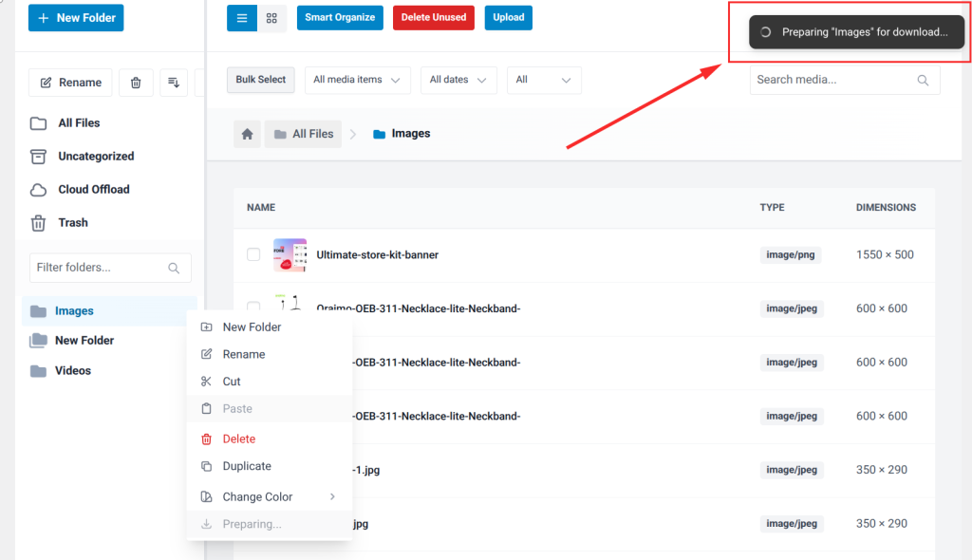
Task: Open the All media items dropdown
Action: tap(357, 80)
